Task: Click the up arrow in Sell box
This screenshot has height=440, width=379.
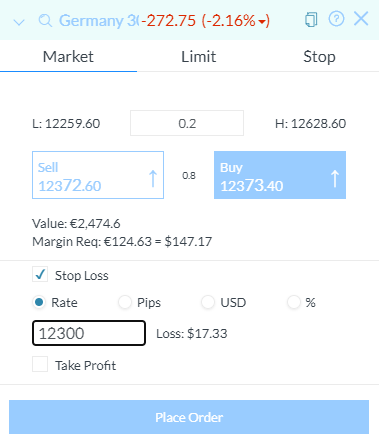Action: point(153,178)
